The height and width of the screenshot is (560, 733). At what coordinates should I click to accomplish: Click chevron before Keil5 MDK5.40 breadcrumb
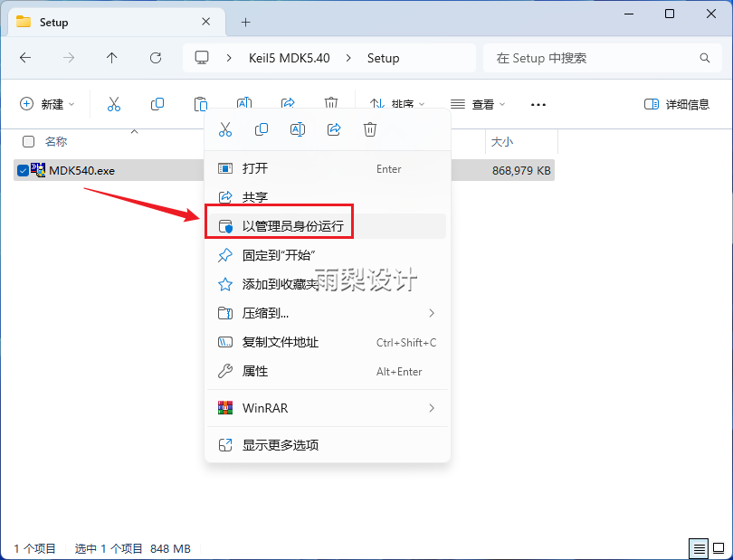point(229,58)
